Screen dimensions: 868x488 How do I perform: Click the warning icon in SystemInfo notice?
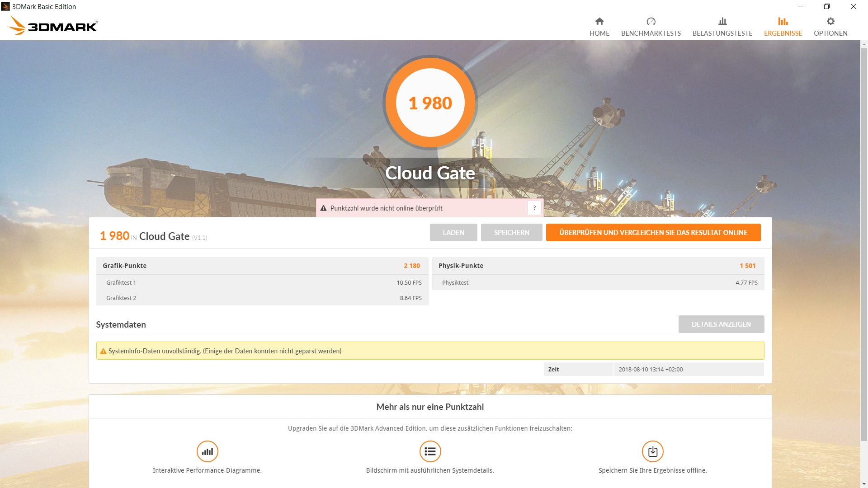103,351
